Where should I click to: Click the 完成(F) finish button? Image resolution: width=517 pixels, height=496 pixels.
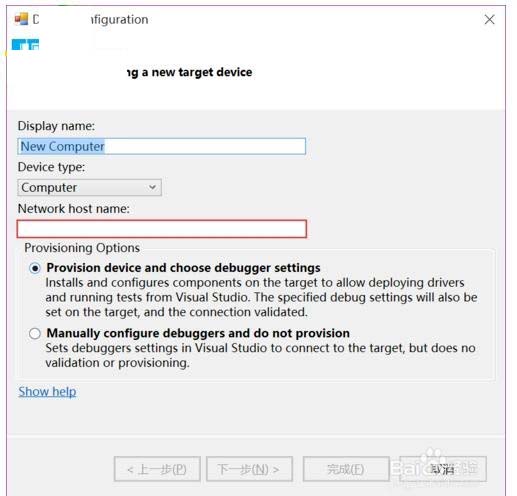(346, 469)
